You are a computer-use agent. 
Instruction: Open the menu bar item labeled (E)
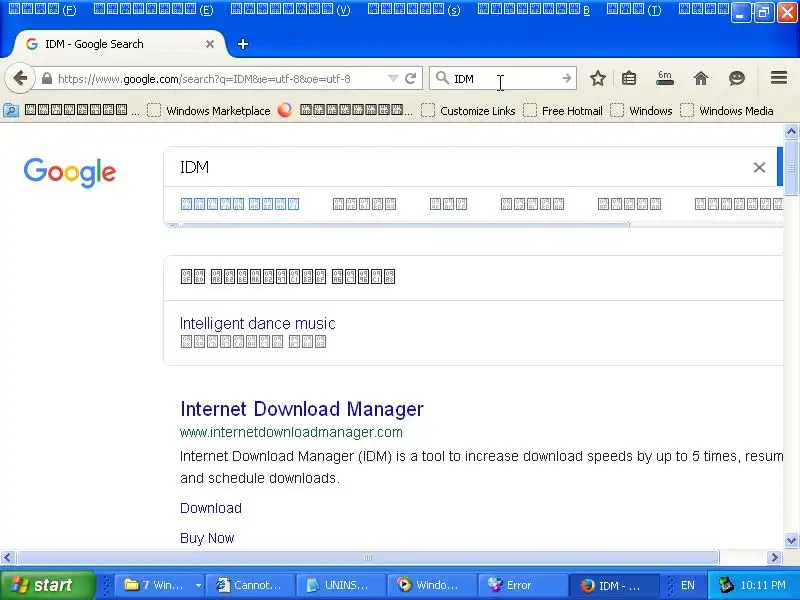(154, 9)
